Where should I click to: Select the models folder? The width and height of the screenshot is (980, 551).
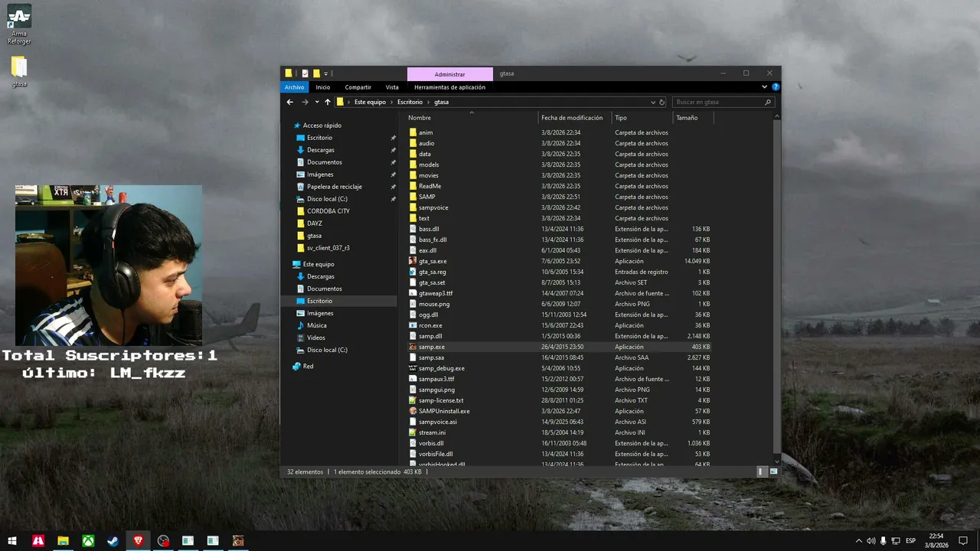[x=429, y=165]
